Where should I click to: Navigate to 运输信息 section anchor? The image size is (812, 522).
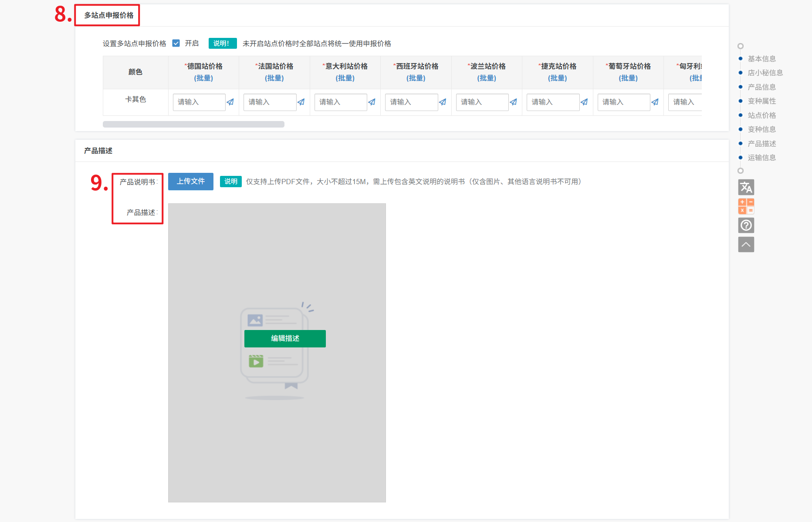(761, 158)
